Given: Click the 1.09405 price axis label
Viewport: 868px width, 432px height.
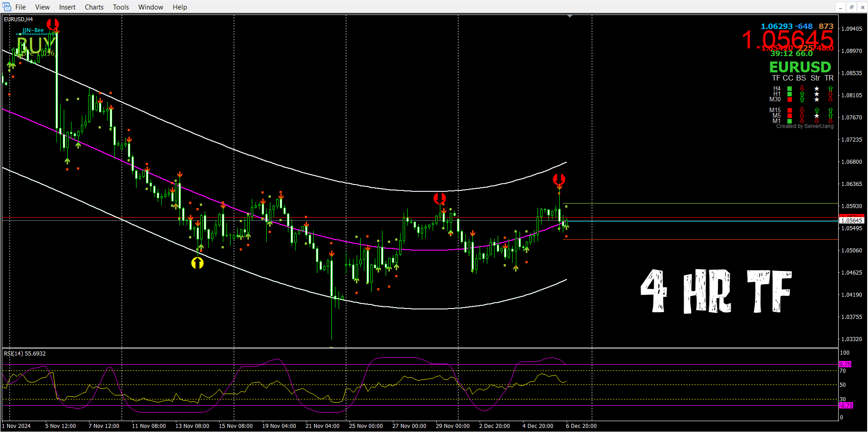Looking at the screenshot, I should click(852, 29).
